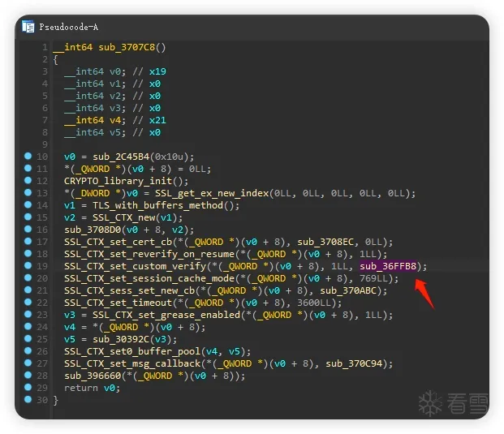The image size is (504, 434).
Task: Toggle breakpoint dot on line 22
Action: [x=28, y=302]
